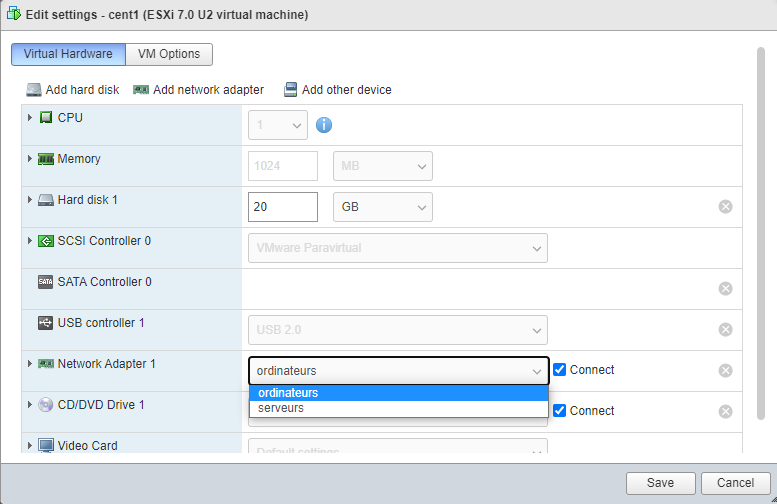Switch to the VM Options tab

pyautogui.click(x=169, y=54)
